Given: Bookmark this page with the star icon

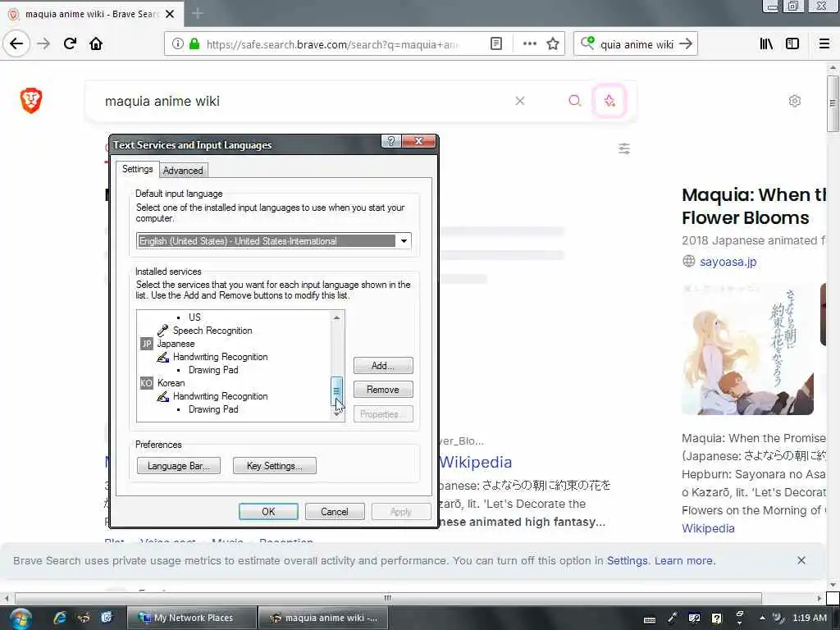Looking at the screenshot, I should (x=553, y=44).
